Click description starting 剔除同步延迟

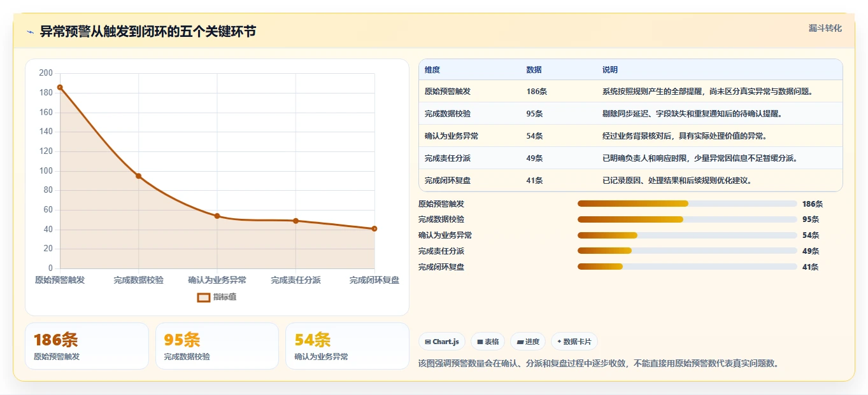tap(692, 114)
